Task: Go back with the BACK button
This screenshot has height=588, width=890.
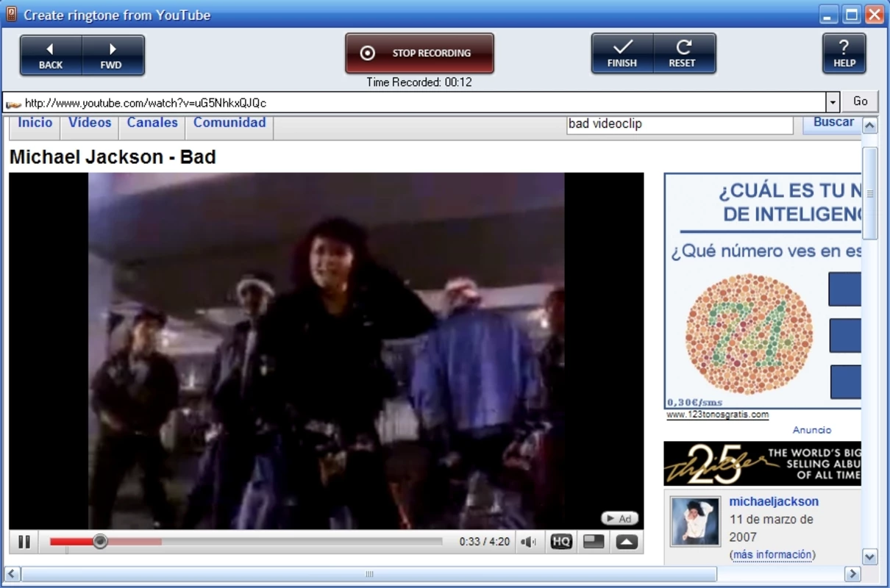Action: point(51,55)
